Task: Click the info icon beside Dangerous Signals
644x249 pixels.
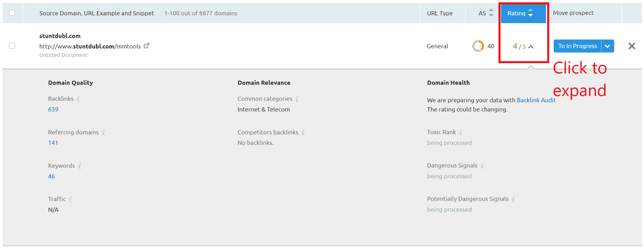Action: (482, 166)
